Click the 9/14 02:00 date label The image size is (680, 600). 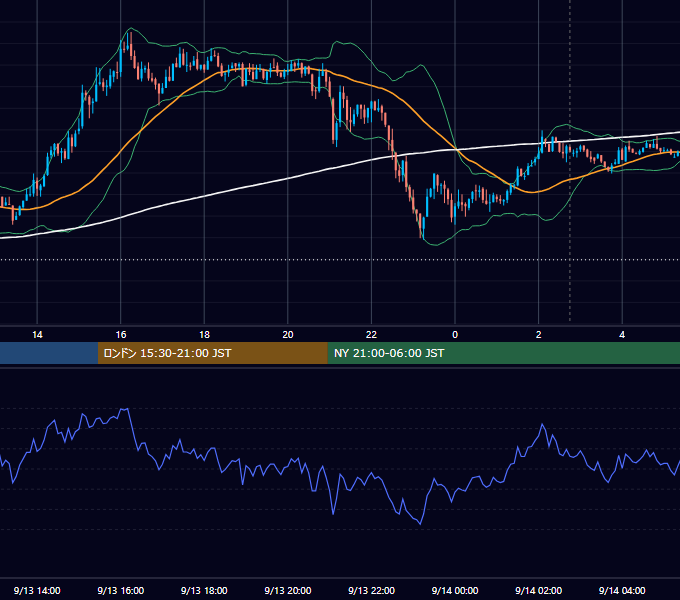(539, 590)
